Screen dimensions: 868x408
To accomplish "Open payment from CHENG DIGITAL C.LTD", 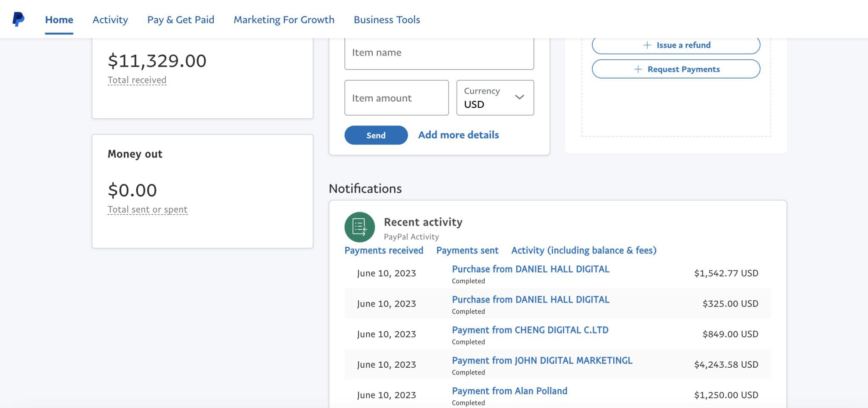I will pyautogui.click(x=530, y=330).
